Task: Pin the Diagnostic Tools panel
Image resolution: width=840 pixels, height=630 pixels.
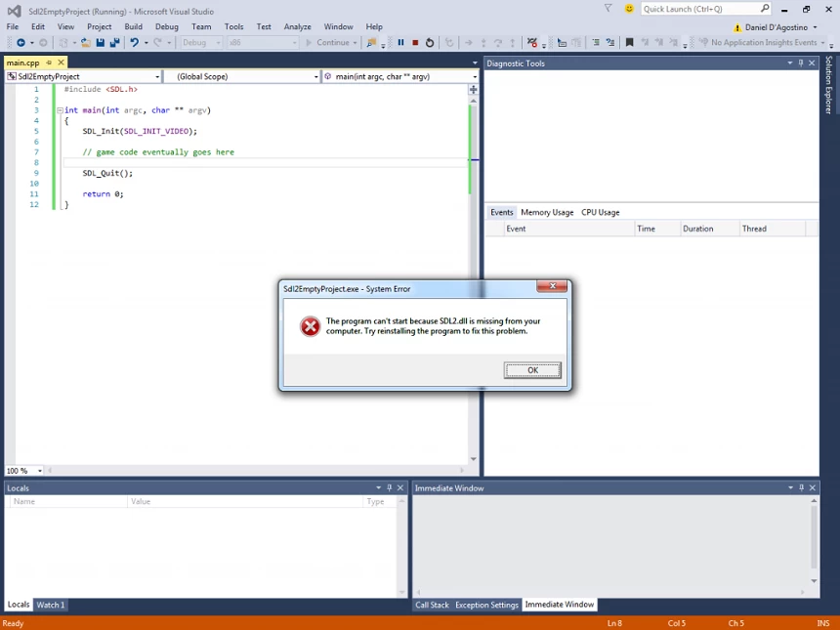Action: coord(801,63)
